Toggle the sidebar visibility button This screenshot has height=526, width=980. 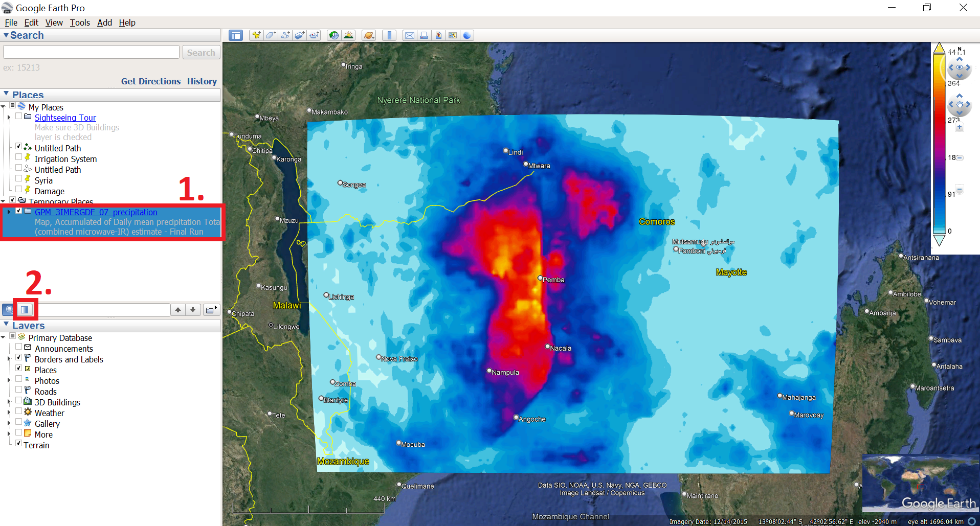coord(236,35)
